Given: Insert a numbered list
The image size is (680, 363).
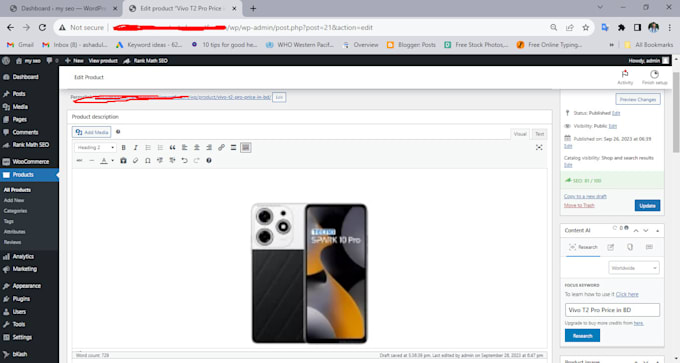Looking at the screenshot, I should click(160, 147).
